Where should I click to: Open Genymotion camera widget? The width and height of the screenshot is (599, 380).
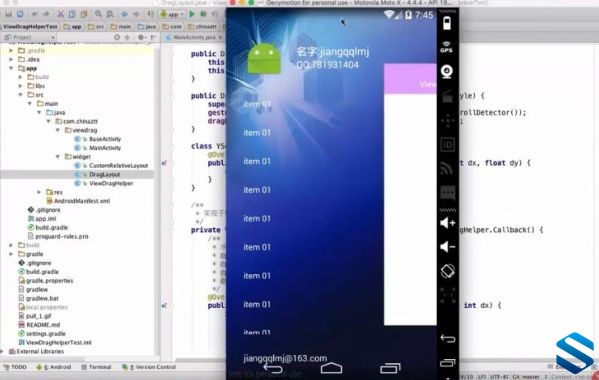click(447, 71)
